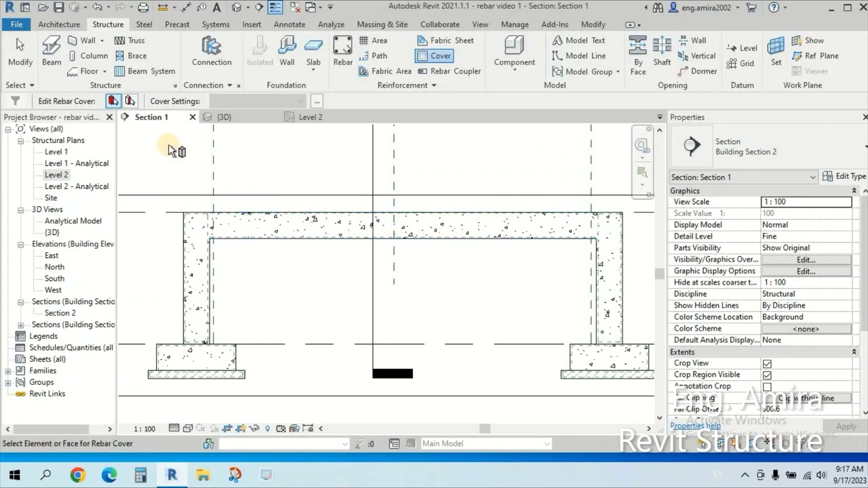Screen dimensions: 868x488
Task: Select the Rebar Coupler tool
Action: point(448,71)
